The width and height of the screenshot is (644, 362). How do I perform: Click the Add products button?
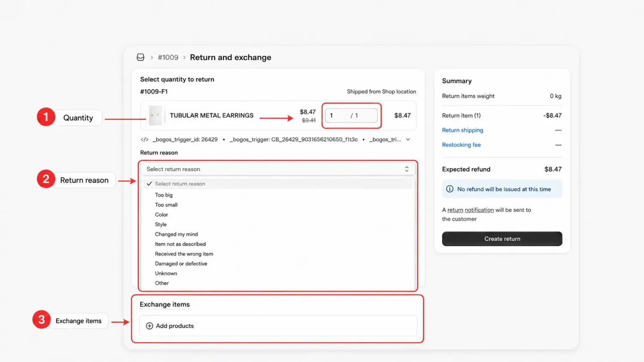pyautogui.click(x=278, y=326)
